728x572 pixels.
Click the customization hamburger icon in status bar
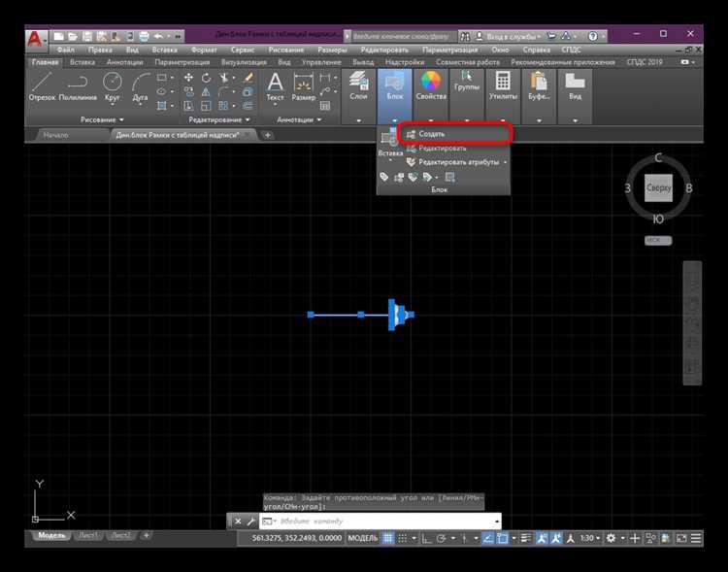[x=696, y=538]
